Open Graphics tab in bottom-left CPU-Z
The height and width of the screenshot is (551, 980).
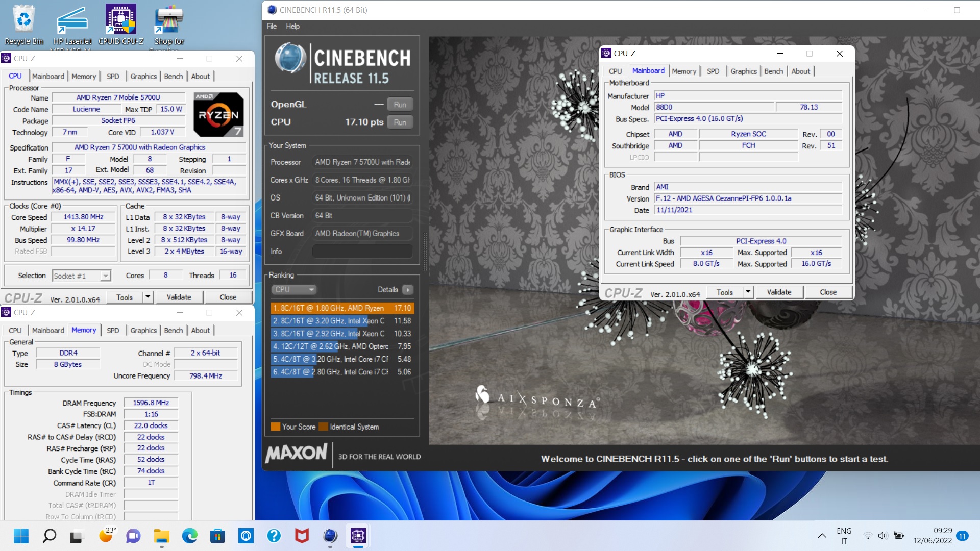pos(143,330)
